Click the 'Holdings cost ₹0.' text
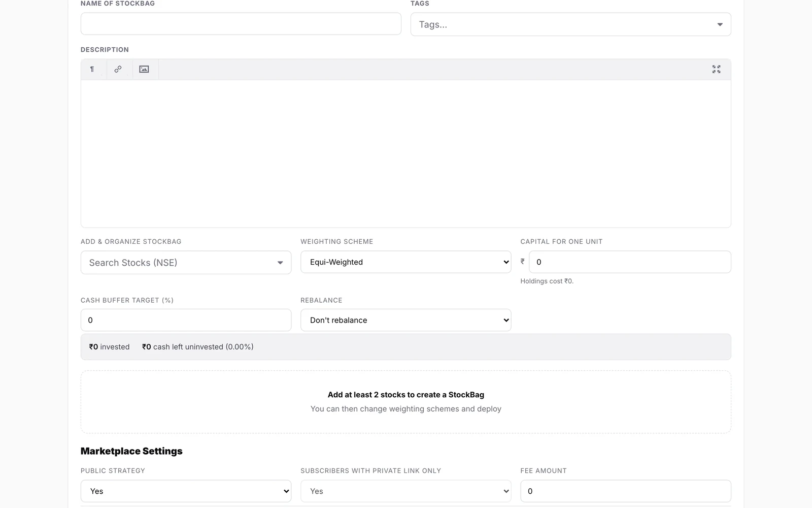The image size is (812, 508). tap(547, 281)
